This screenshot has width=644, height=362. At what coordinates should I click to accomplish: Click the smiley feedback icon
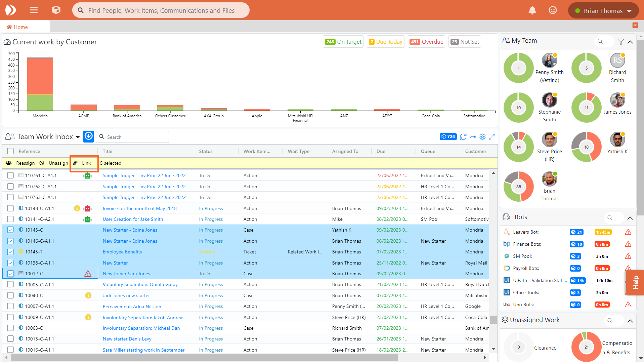click(x=553, y=10)
